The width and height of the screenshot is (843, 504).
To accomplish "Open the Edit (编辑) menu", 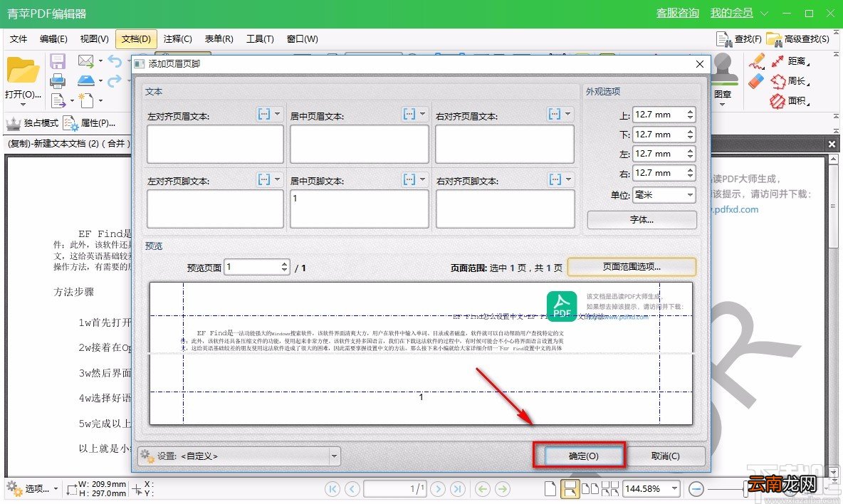I will click(53, 39).
